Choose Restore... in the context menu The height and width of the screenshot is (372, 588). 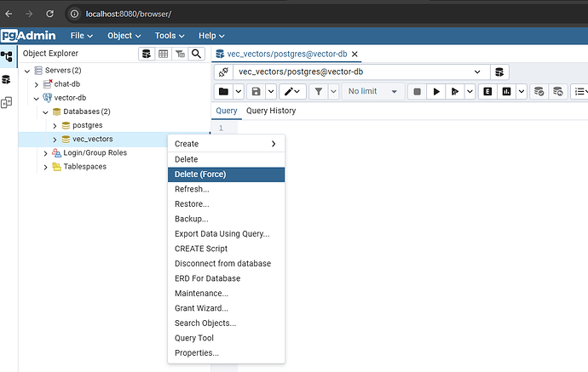(226, 204)
